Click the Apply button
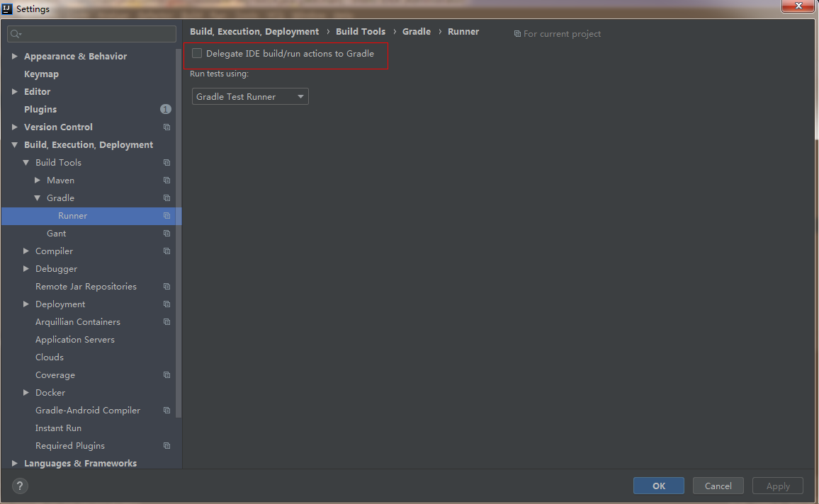The image size is (819, 504). 778,486
